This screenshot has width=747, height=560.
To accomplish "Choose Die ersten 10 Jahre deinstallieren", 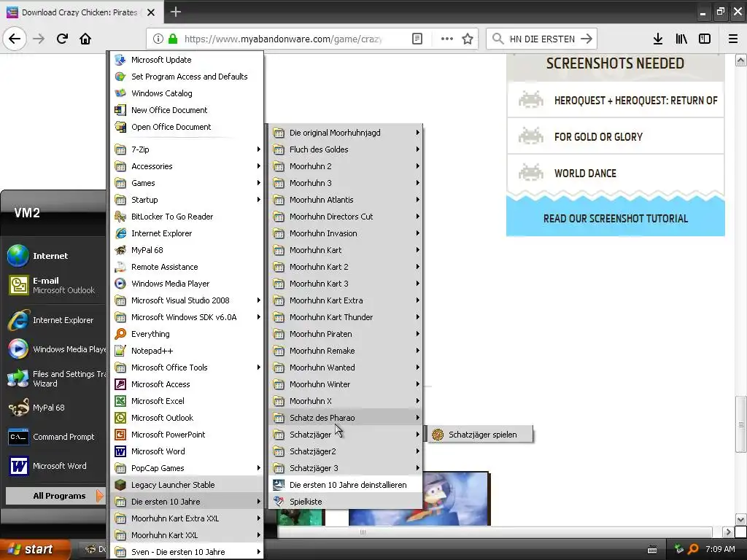I will click(x=345, y=485).
